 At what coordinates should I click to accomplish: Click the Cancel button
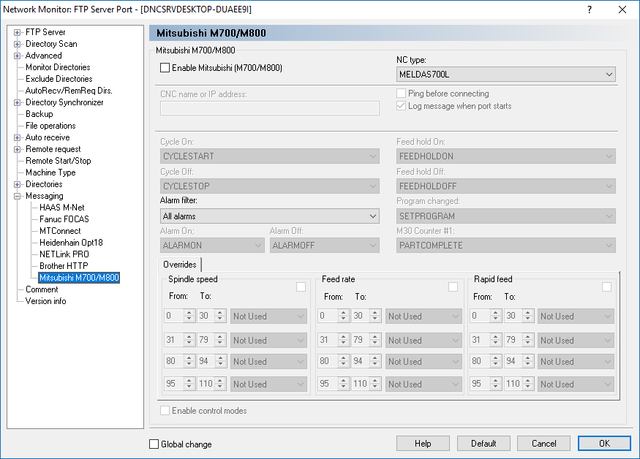point(544,443)
